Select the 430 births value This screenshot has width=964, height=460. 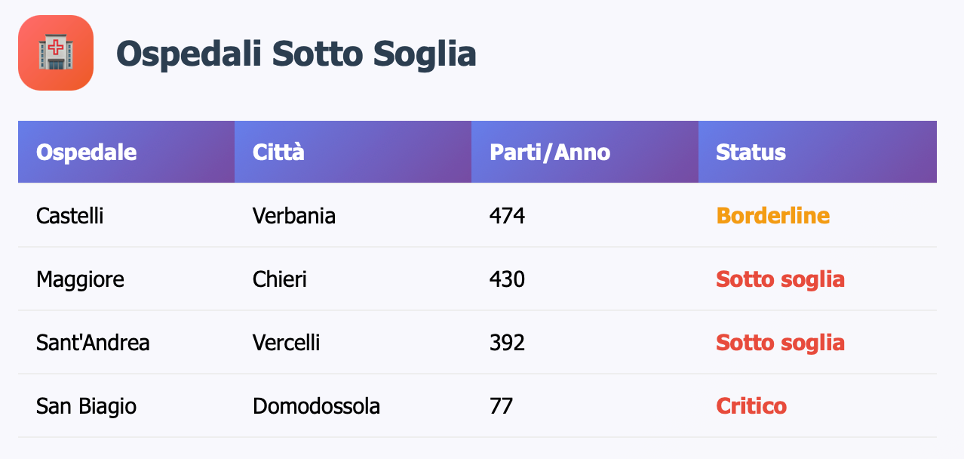[507, 280]
